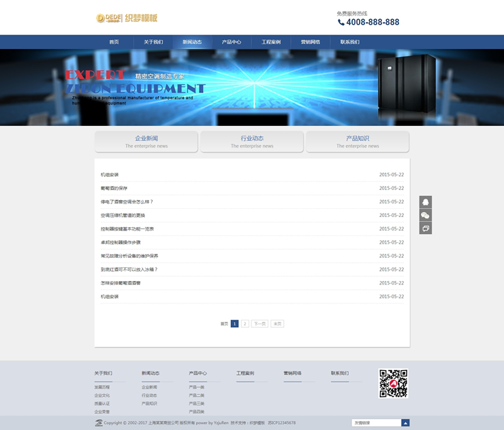504x430 pixels.
Task: Switch to the 企业新闻 category tab
Action: click(x=146, y=142)
